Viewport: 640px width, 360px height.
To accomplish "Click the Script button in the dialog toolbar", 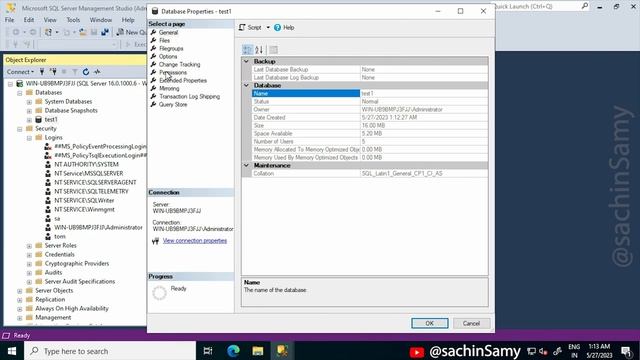I will pos(250,27).
